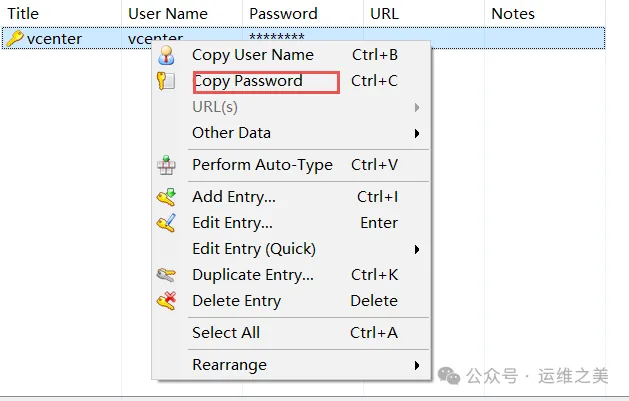Expand the URL(s) submenu arrow
The width and height of the screenshot is (629, 401).
tap(416, 107)
